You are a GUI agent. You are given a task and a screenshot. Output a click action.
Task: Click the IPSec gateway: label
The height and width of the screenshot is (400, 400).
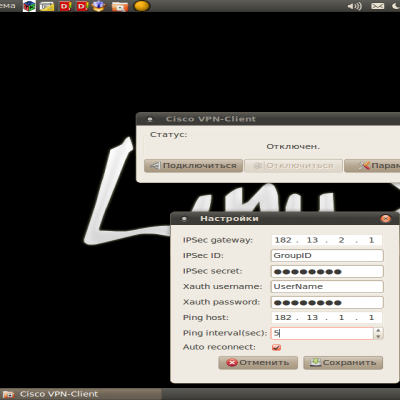click(x=218, y=240)
